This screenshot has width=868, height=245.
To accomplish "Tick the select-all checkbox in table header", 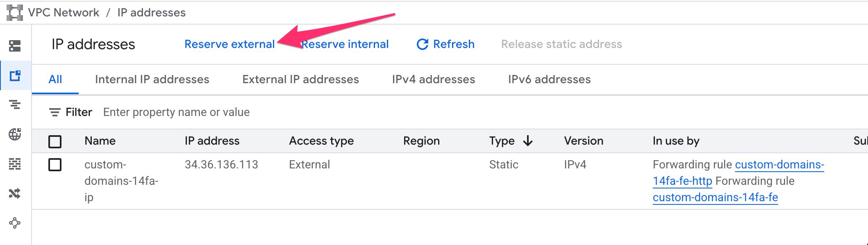I will 55,141.
